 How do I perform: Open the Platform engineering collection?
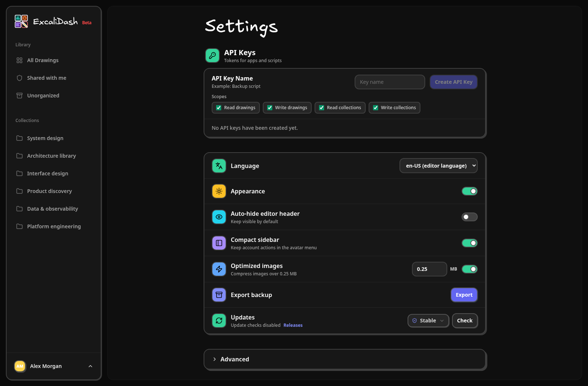pyautogui.click(x=54, y=226)
